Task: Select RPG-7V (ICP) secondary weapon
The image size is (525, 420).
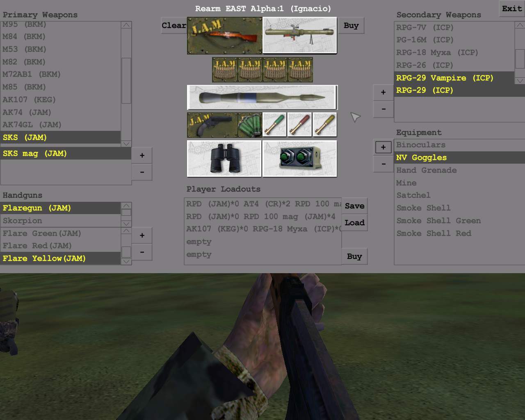Action: coord(454,27)
